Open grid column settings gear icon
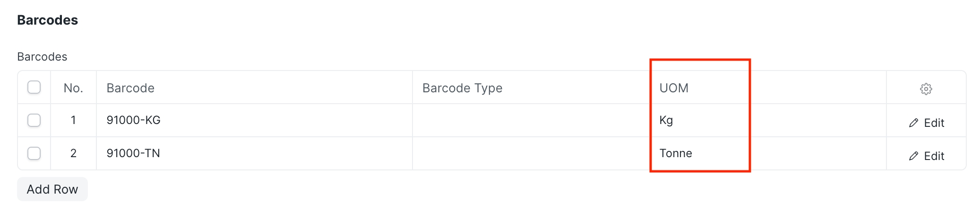The height and width of the screenshot is (213, 980). 926,89
